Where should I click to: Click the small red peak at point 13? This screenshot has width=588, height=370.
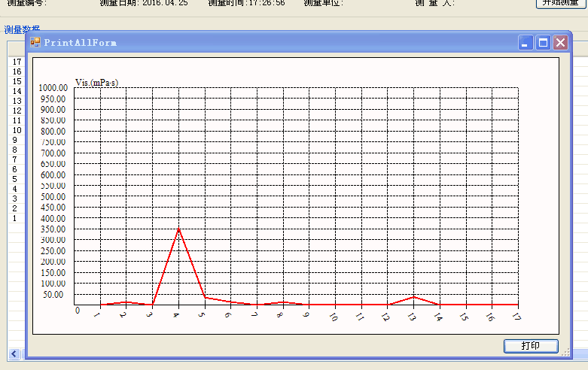(x=413, y=297)
